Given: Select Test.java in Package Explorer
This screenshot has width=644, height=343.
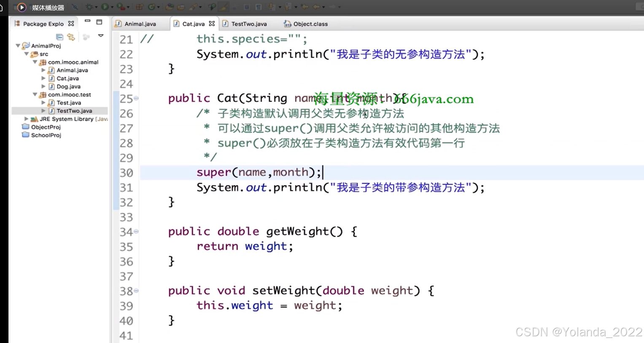Looking at the screenshot, I should [69, 102].
